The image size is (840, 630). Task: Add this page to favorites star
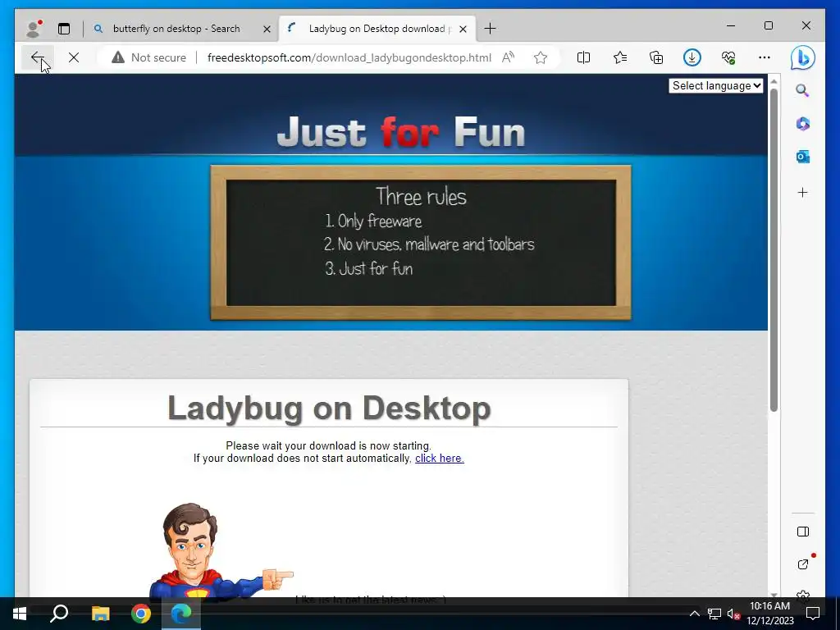(541, 57)
